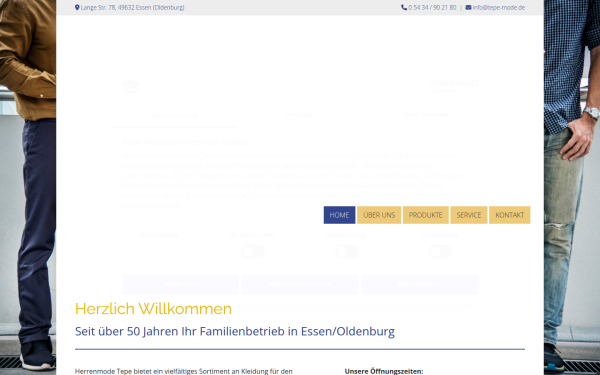600x375 pixels.
Task: Click the location pin icon beside the address
Action: 77,7
